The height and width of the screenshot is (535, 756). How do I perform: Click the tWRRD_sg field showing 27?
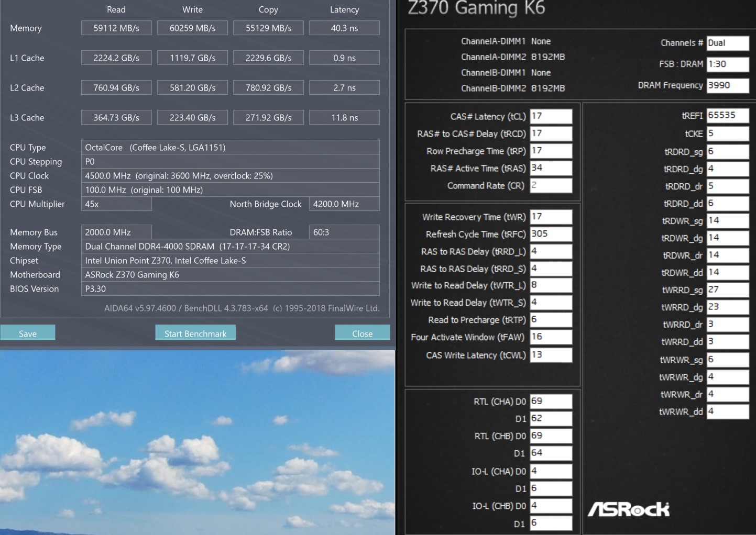coord(728,290)
